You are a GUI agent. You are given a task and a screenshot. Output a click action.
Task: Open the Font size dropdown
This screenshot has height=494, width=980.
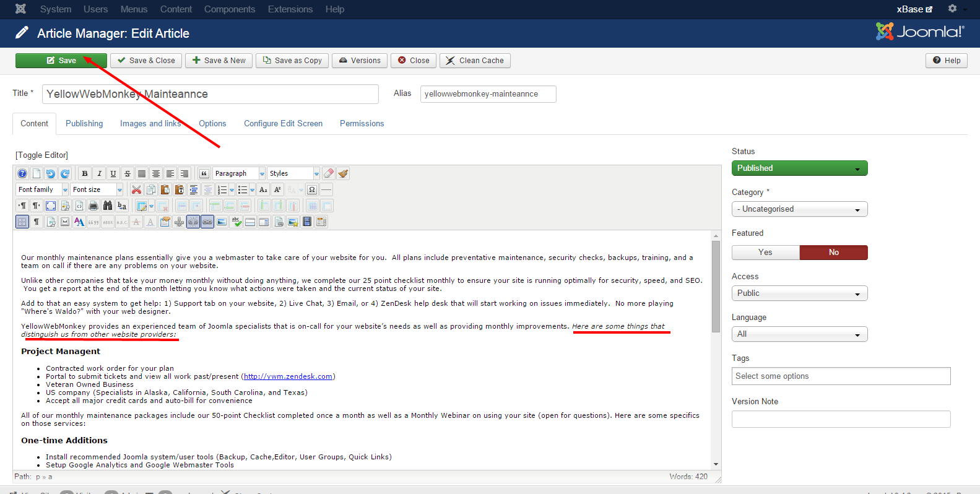click(x=97, y=189)
